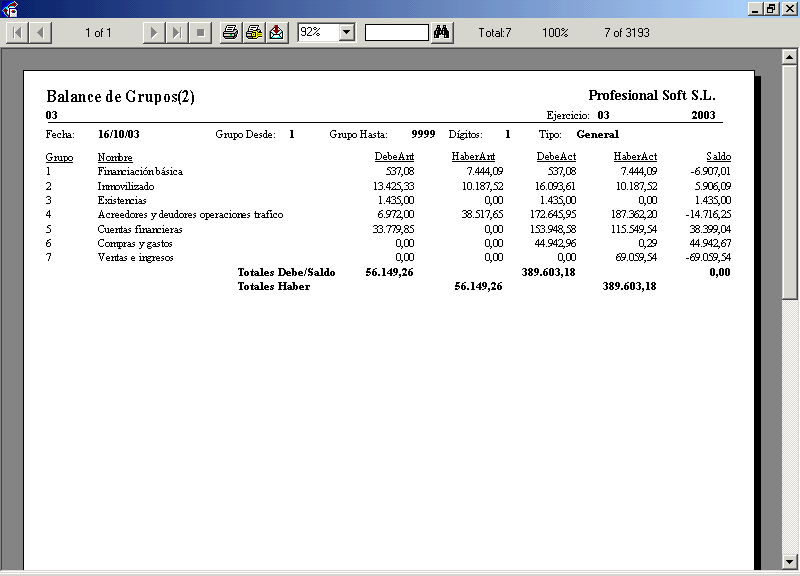
Task: Click the Saldo column header
Action: [718, 157]
